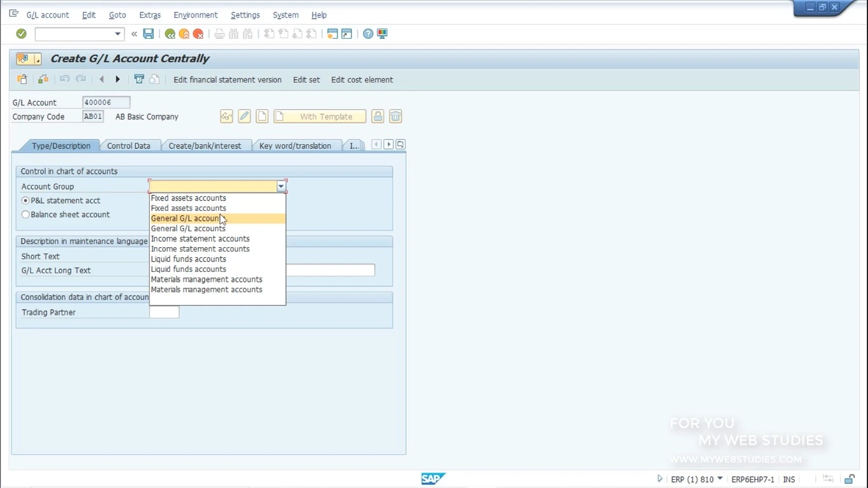Click the green Back icon
The width and height of the screenshot is (868, 488).
coord(170,34)
